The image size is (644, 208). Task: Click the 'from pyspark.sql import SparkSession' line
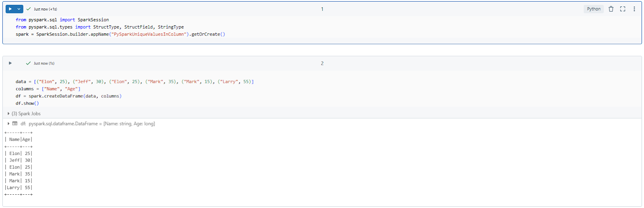pos(62,20)
